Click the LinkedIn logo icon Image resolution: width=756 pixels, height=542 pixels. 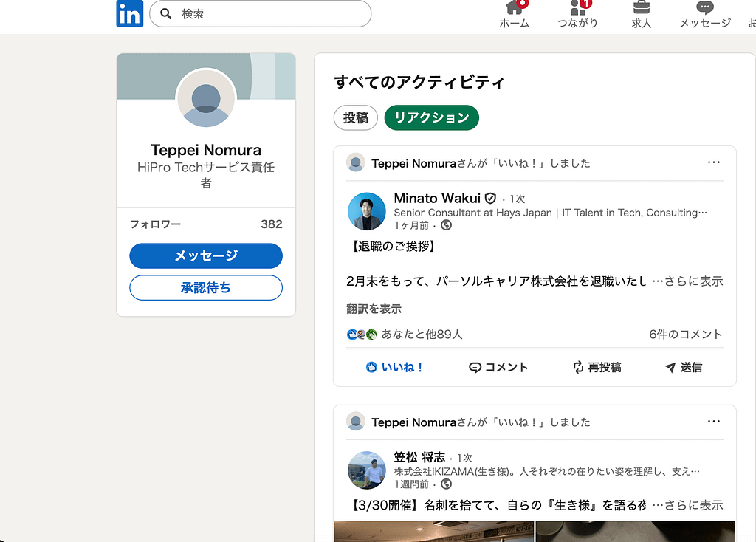coord(129,14)
